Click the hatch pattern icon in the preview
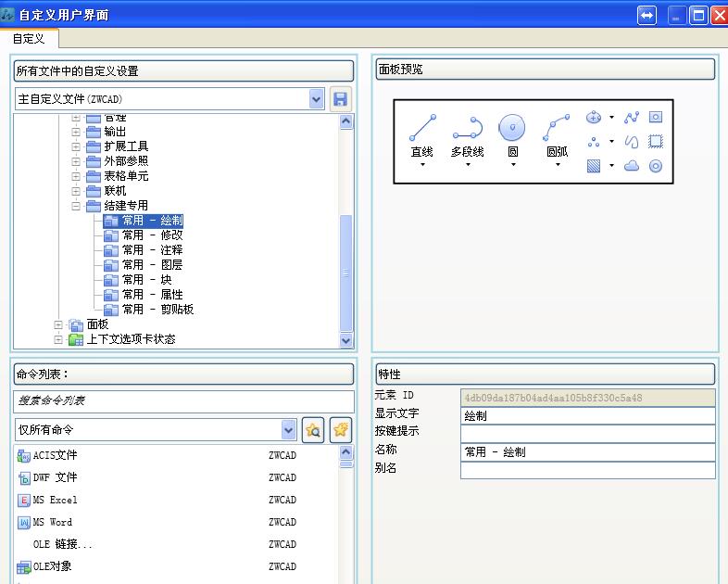 594,166
